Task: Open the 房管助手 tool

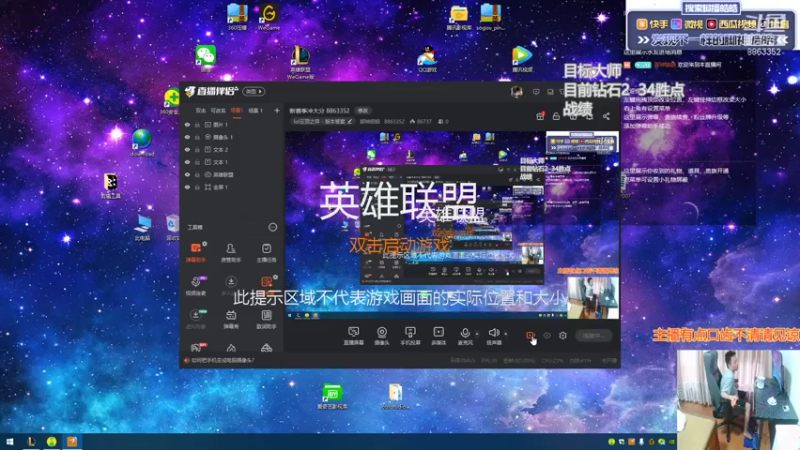Action: coord(231,253)
